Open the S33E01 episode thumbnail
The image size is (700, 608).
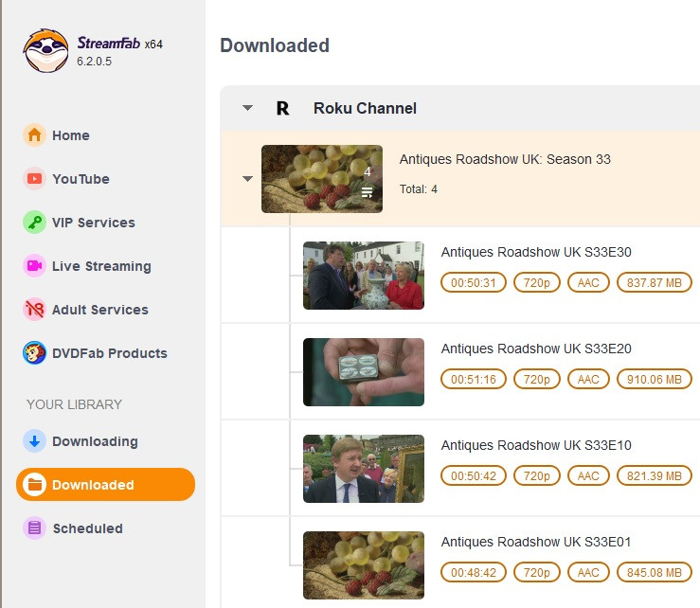(364, 565)
